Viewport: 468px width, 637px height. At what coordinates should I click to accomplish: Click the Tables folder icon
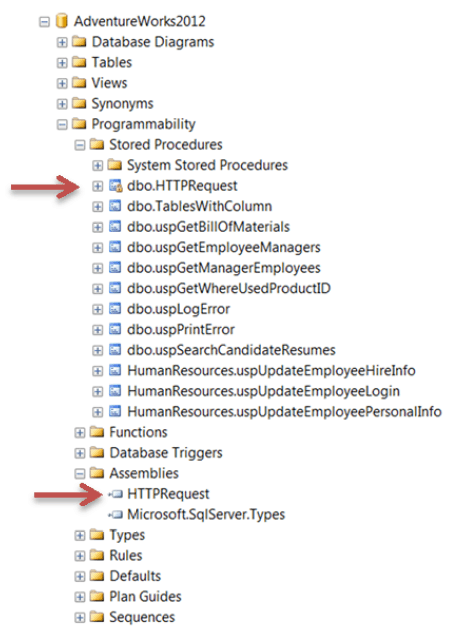point(79,62)
